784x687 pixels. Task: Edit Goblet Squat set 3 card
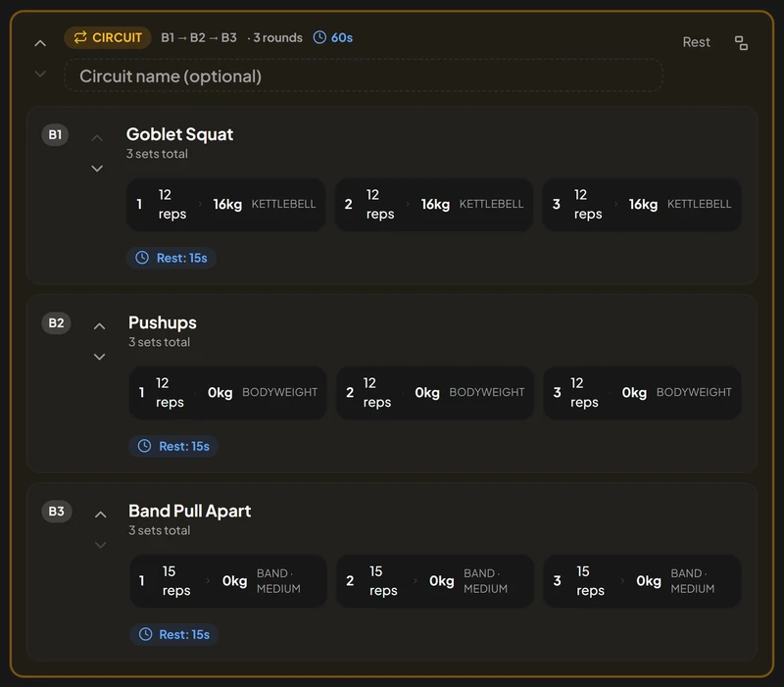(x=642, y=204)
